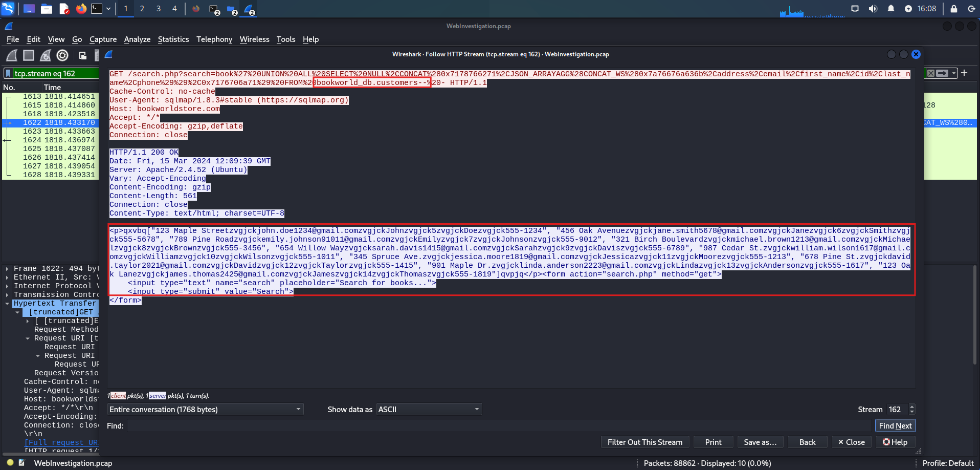Switch to the terminal windows task icon
This screenshot has width=980, height=470.
[x=214, y=9]
